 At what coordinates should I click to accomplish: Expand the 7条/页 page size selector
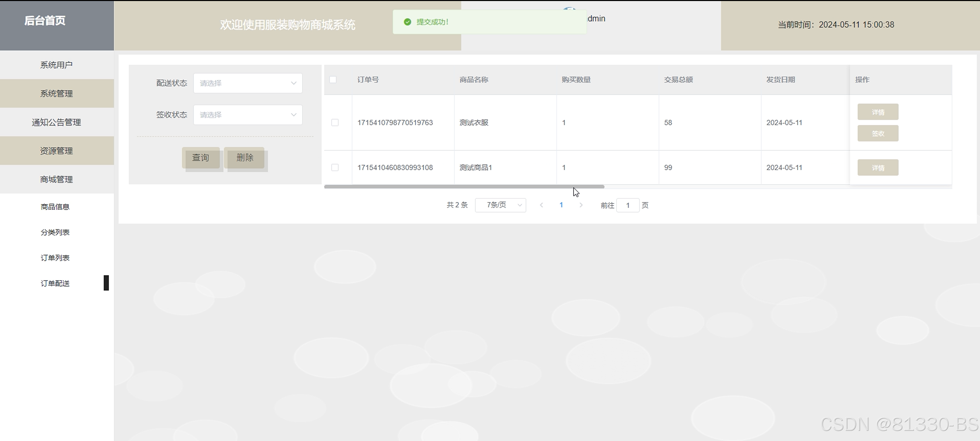point(500,205)
